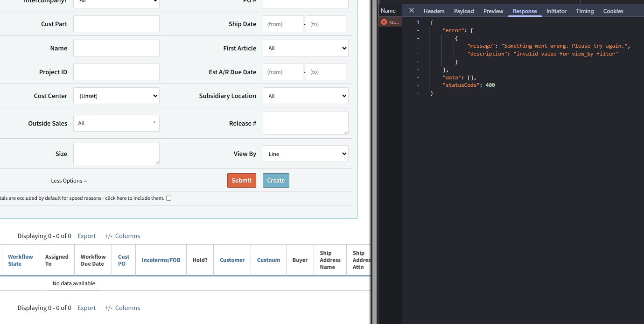Select the failed request in Name list

pyautogui.click(x=390, y=22)
